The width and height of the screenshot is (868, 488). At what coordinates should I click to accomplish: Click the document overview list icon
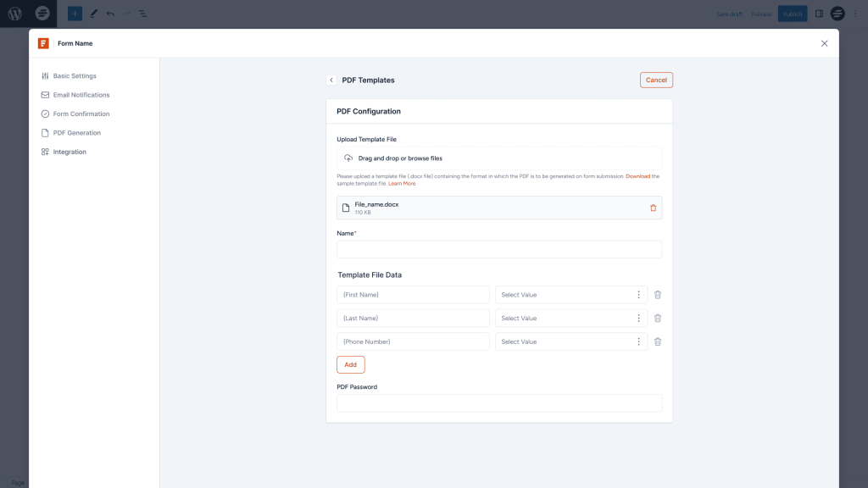[x=142, y=13]
